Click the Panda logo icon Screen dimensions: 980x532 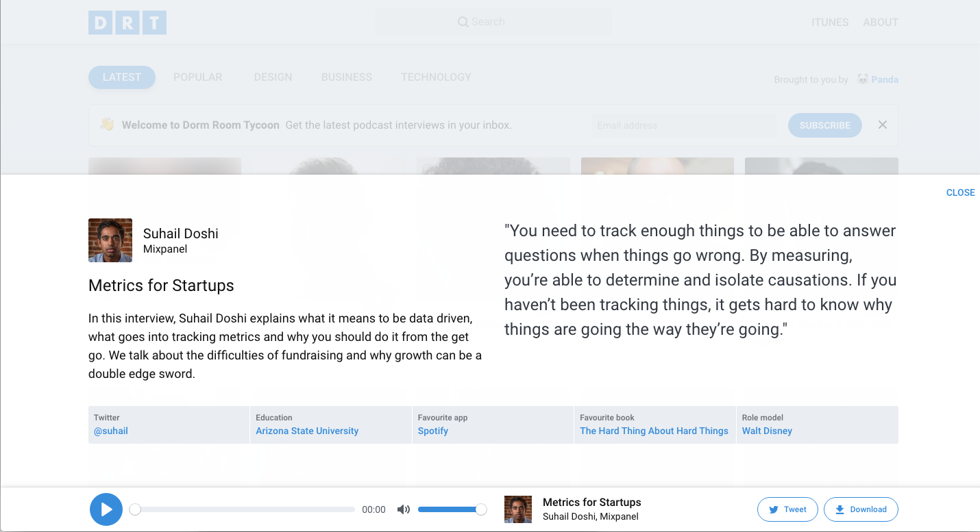pyautogui.click(x=863, y=79)
